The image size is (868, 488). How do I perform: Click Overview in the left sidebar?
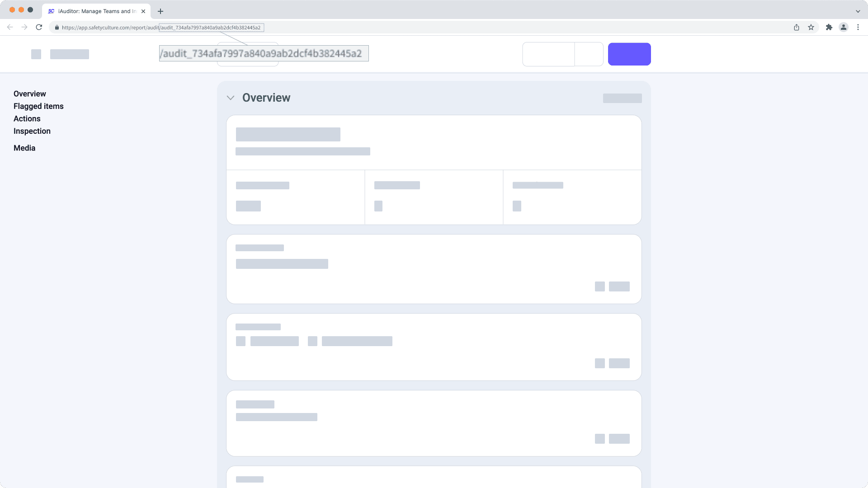(30, 94)
